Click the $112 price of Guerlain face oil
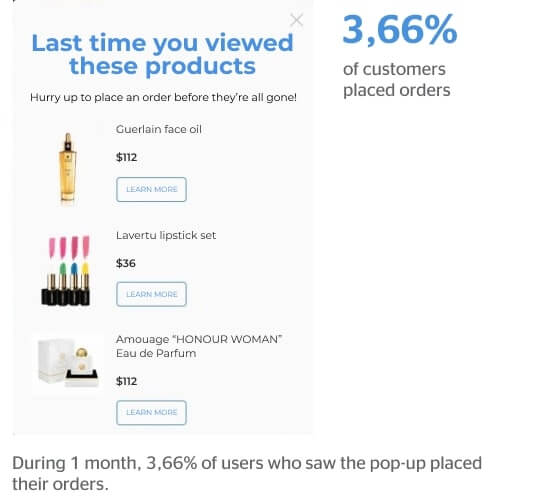 point(126,157)
